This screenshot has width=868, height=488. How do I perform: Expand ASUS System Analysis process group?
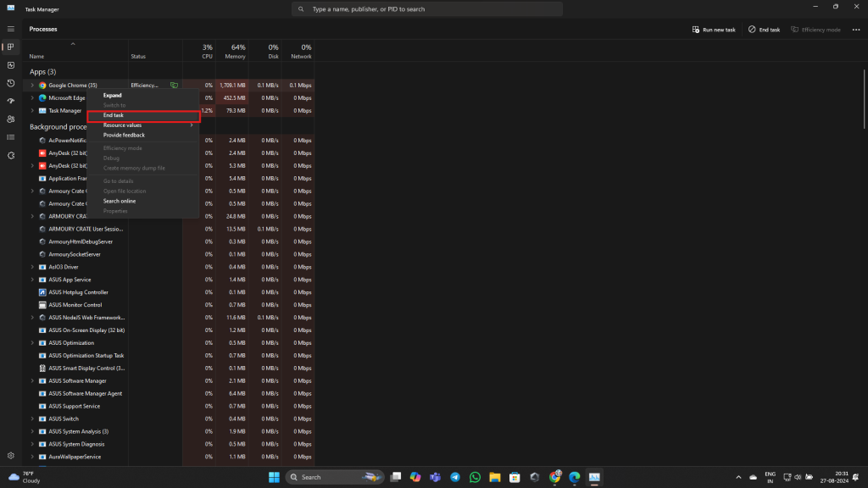click(32, 431)
